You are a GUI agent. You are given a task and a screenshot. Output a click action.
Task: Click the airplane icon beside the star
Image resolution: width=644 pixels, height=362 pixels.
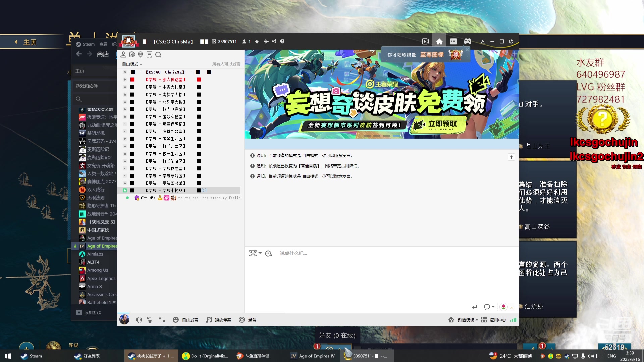pyautogui.click(x=266, y=41)
